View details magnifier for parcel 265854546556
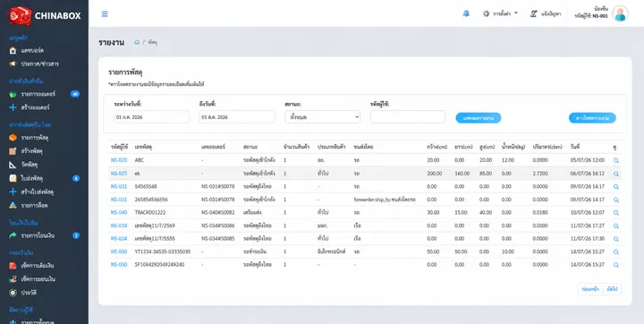 616,200
